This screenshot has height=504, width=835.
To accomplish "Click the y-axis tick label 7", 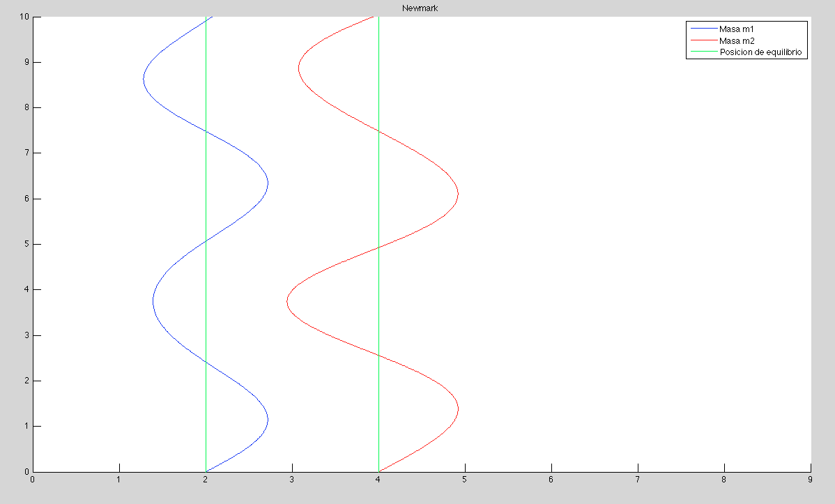I will 26,153.
